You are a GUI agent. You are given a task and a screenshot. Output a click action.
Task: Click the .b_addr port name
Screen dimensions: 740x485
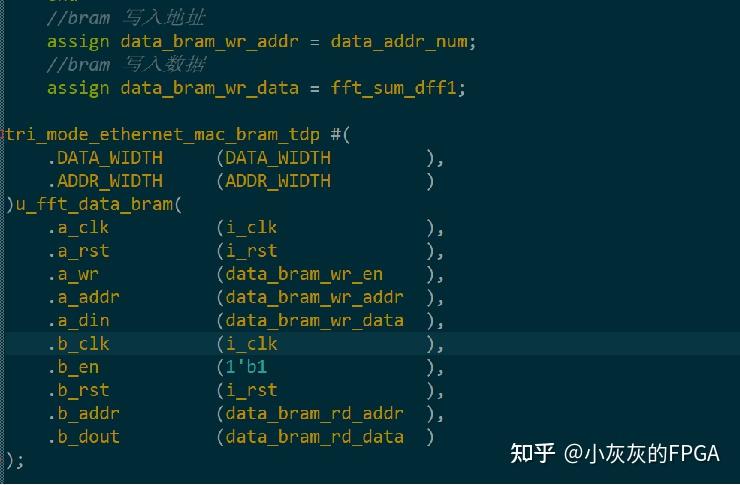point(82,413)
